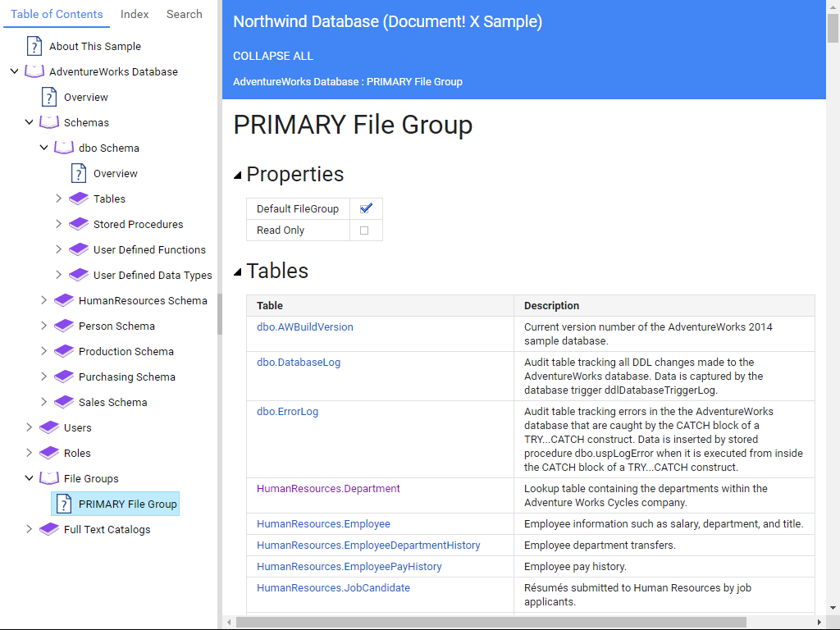
Task: Expand the Purchasing Schema node
Action: pyautogui.click(x=44, y=377)
